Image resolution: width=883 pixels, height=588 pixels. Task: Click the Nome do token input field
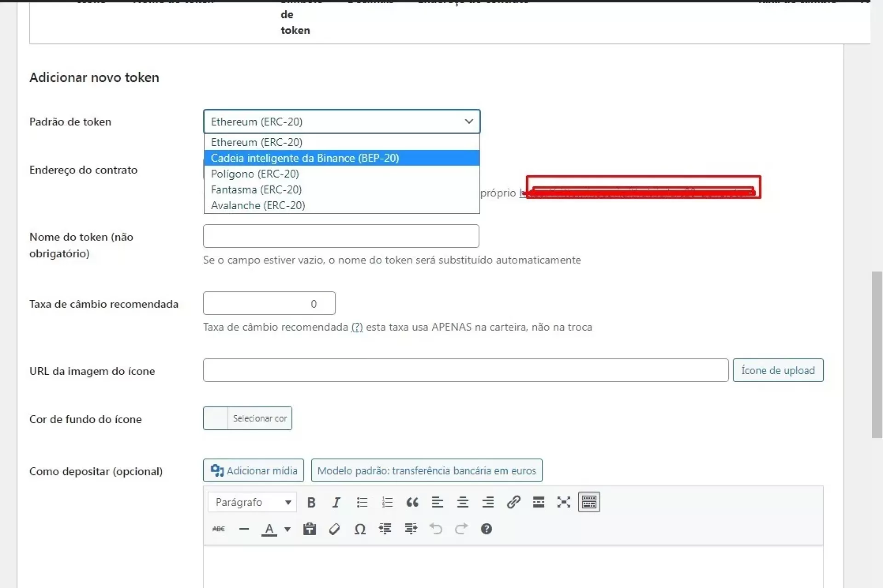click(x=341, y=236)
